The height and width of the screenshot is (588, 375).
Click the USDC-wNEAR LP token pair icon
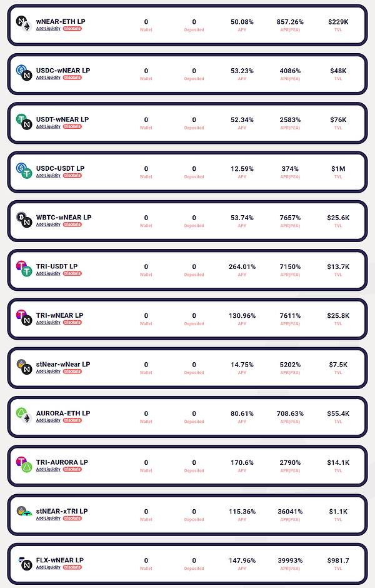(x=24, y=73)
